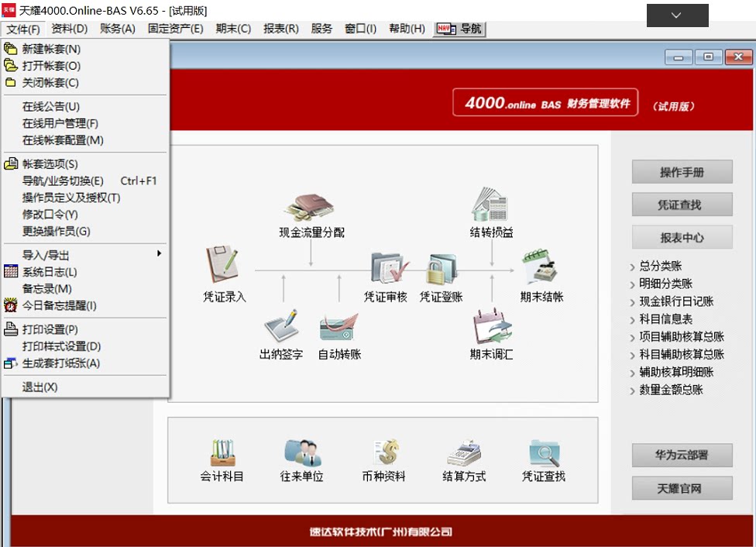Open the 出纳签字 signature icon
Viewport: 756px width, 547px height.
click(280, 326)
